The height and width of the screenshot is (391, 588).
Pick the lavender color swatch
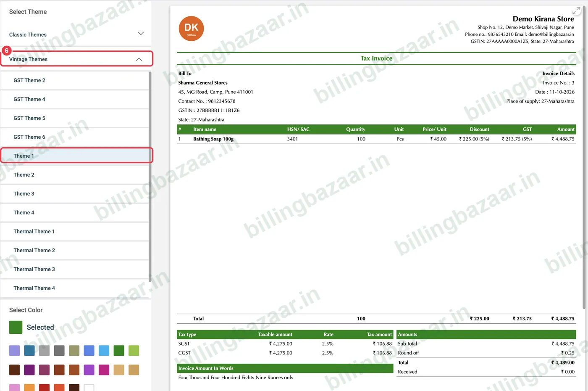(14, 351)
